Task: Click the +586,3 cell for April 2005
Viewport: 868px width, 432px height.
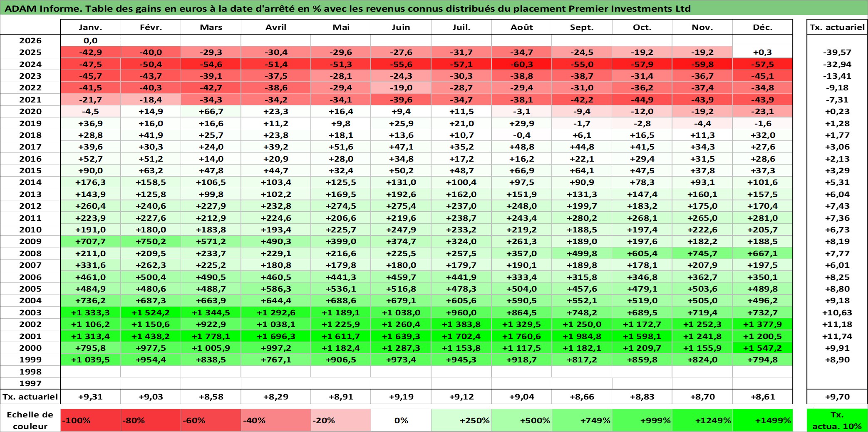Action: point(276,289)
